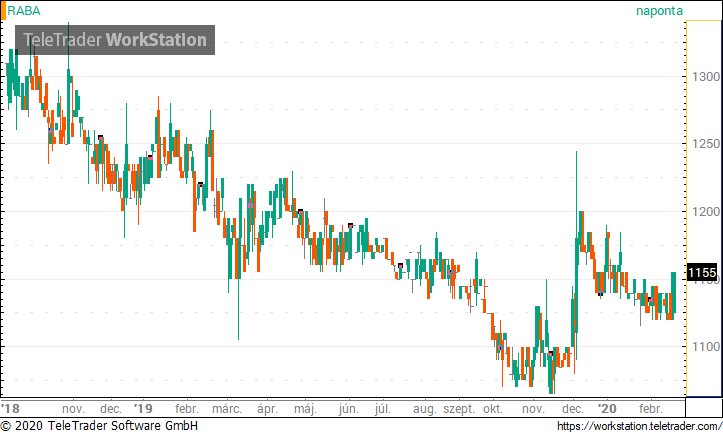Image resolution: width=723 pixels, height=435 pixels.
Task: Click the 'aug.' month label
Action: 424,409
